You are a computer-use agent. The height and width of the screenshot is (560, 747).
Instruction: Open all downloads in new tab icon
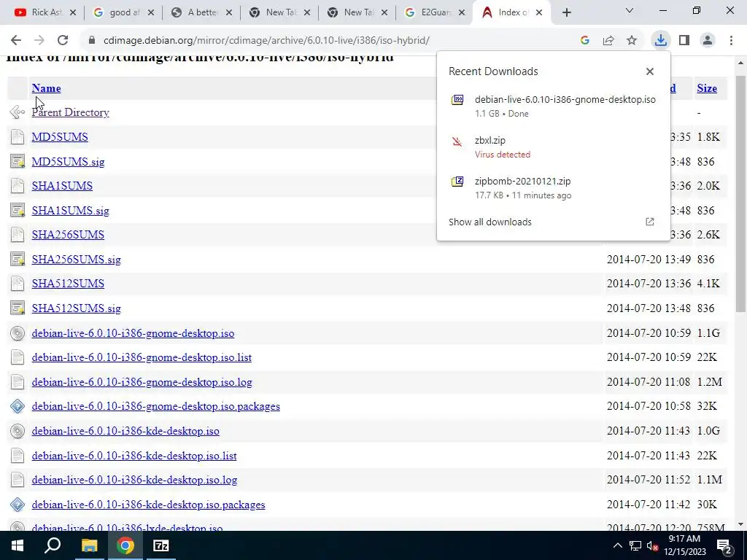(650, 222)
